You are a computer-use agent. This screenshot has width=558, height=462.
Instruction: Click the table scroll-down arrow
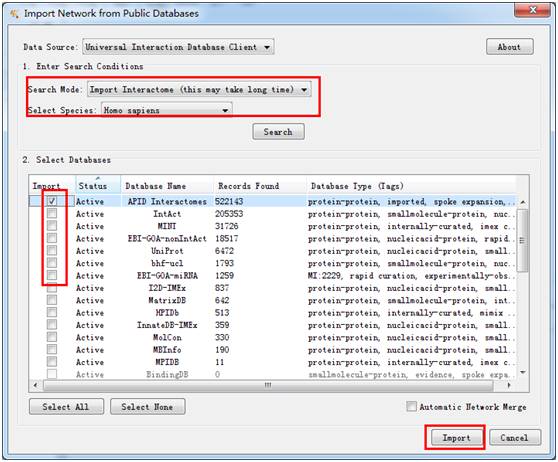[x=523, y=373]
